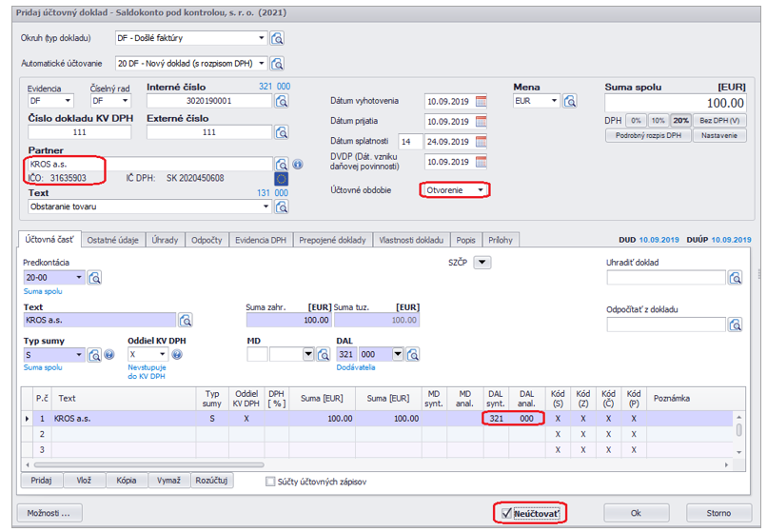Click the calendar icon for Dátum vyhotovenia
The width and height of the screenshot is (767, 532).
[x=481, y=101]
